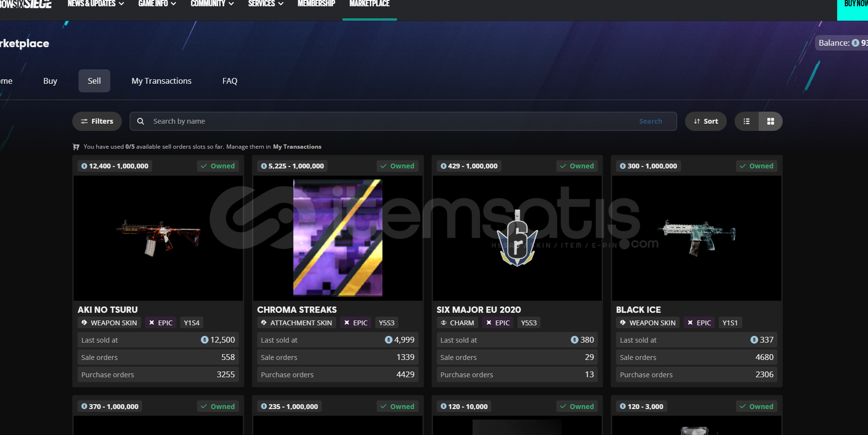The height and width of the screenshot is (435, 868).
Task: Click the Owned badge on Chroma Streaks
Action: [x=397, y=166]
